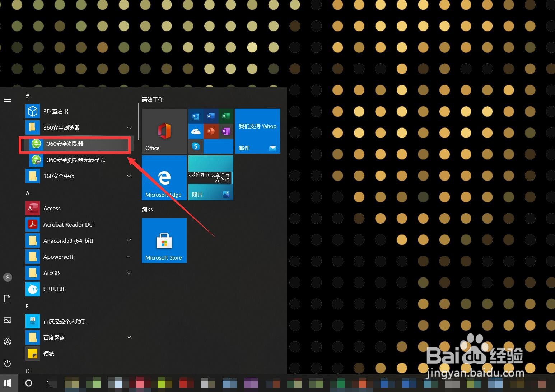Open the Microsoft Store tile

164,241
